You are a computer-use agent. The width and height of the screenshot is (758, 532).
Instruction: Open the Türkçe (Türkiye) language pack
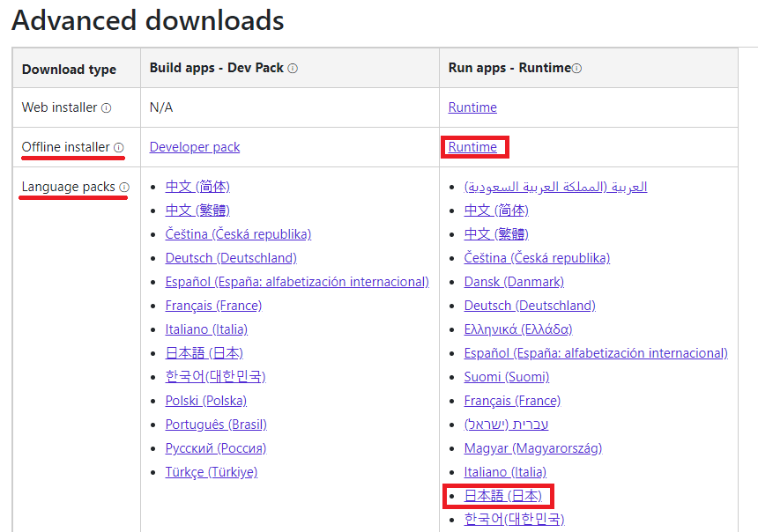tap(212, 471)
